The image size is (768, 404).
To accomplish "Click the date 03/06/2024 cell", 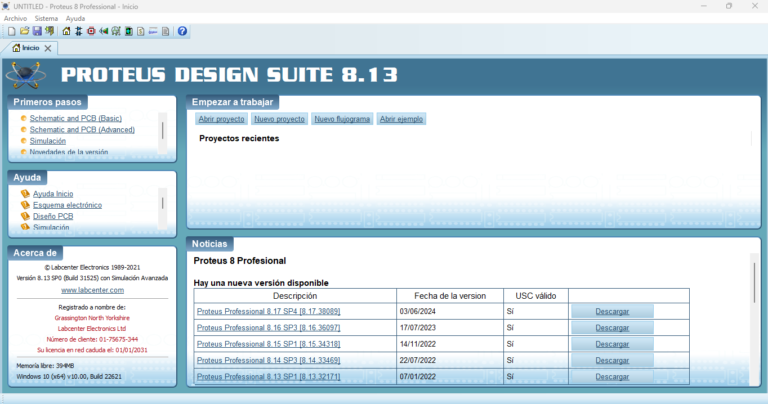I will pos(450,311).
